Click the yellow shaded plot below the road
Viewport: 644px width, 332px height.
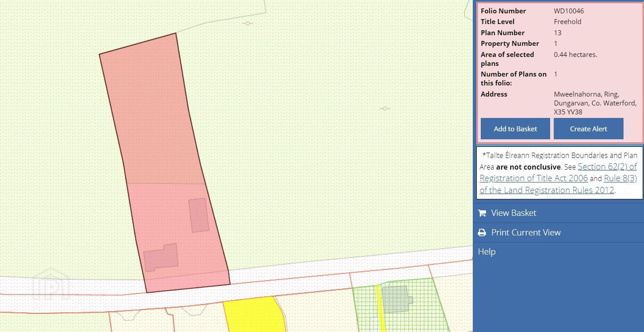tap(254, 314)
